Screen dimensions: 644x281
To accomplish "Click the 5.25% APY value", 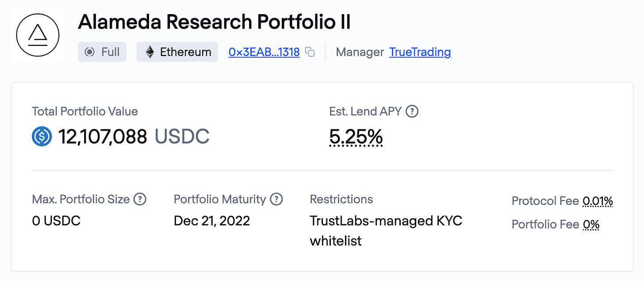I will tap(356, 137).
